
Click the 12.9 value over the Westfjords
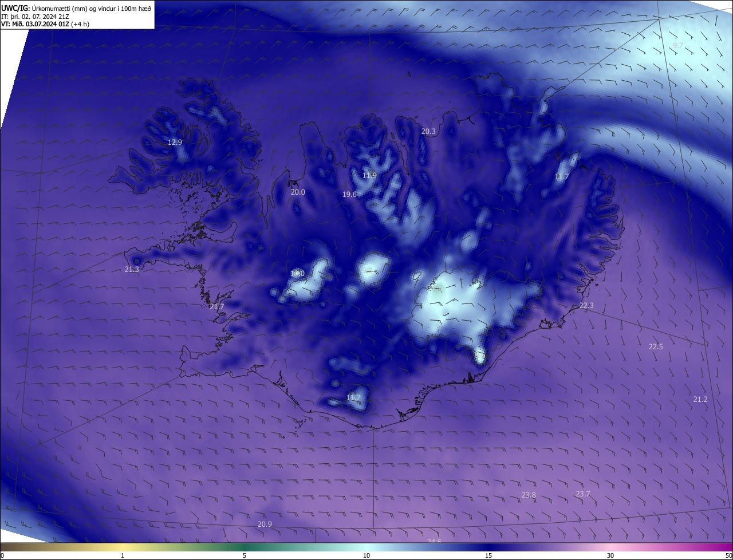pyautogui.click(x=175, y=142)
